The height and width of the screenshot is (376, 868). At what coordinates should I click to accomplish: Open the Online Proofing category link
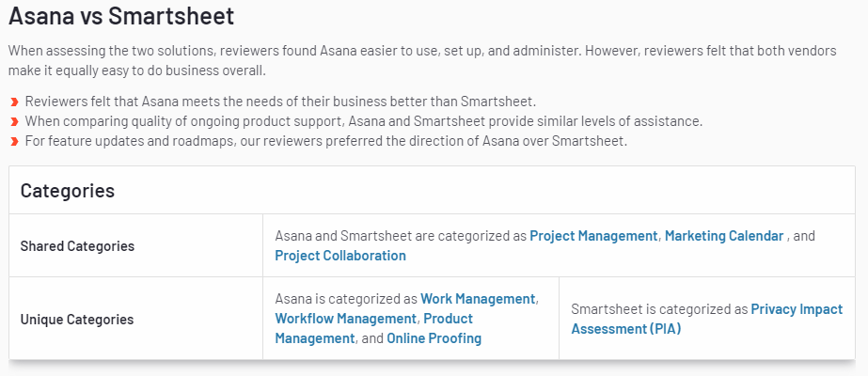pyautogui.click(x=434, y=338)
